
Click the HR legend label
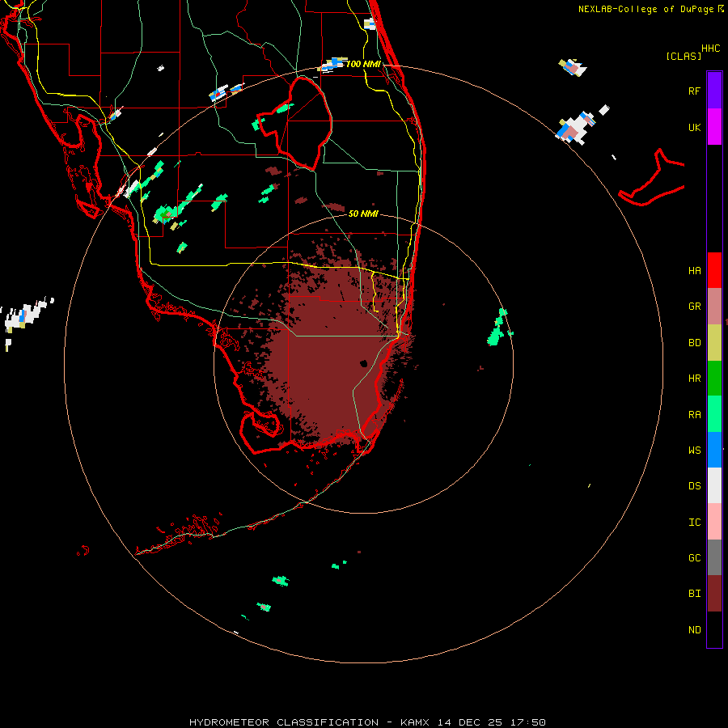coord(694,379)
